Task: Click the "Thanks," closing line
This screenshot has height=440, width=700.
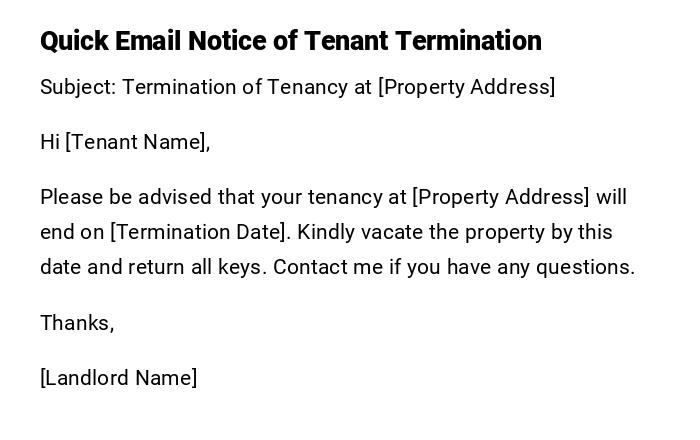Action: point(77,323)
